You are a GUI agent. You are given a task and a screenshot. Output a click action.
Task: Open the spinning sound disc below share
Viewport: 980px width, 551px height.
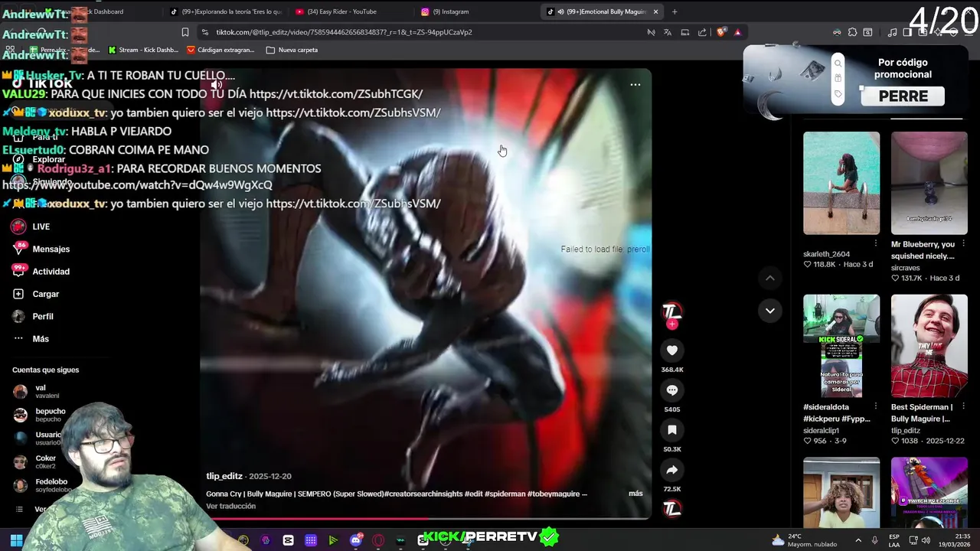(x=671, y=508)
